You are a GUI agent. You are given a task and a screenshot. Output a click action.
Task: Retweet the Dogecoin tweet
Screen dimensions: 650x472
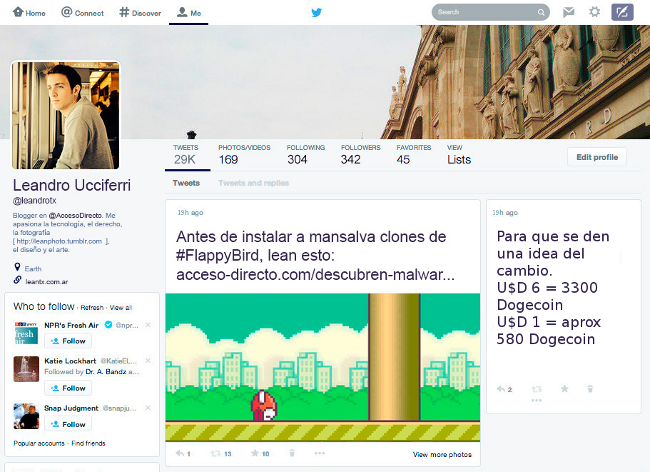(537, 389)
